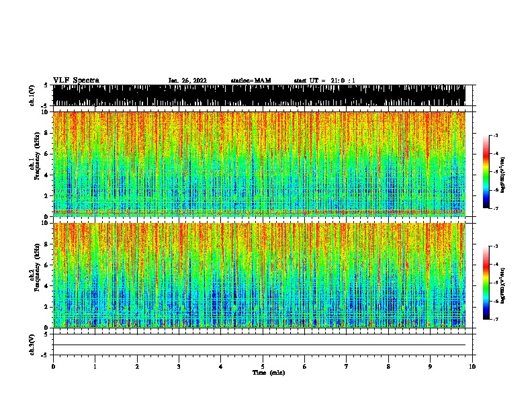Image resolution: width=532 pixels, height=411 pixels.
Task: Click time axis tick label "7"
Action: click(x=347, y=367)
